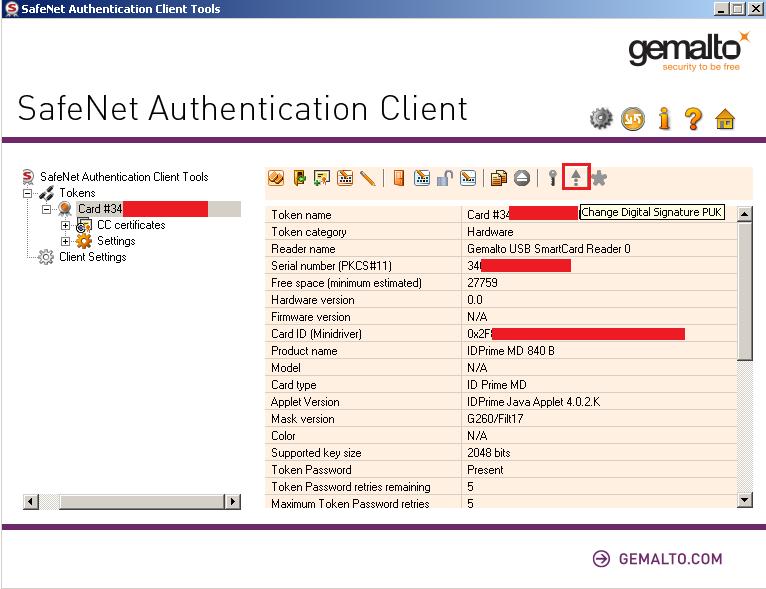
Task: Click the token details scroll down arrow
Action: coord(745,500)
